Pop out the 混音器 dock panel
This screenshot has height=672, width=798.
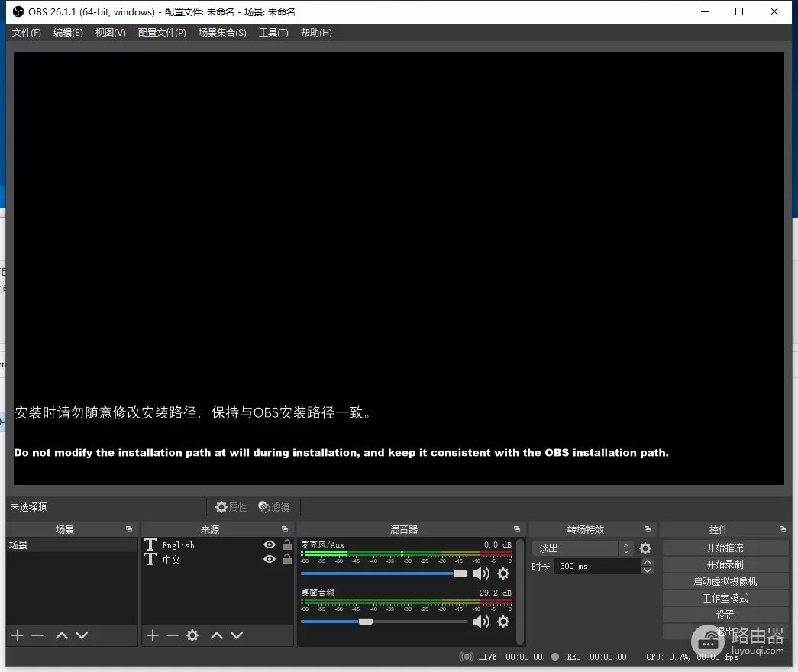[x=517, y=529]
